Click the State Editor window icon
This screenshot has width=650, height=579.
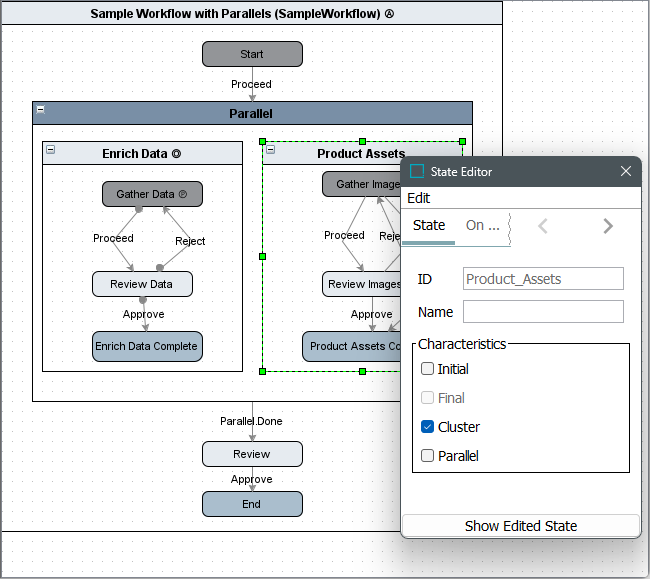click(x=418, y=171)
